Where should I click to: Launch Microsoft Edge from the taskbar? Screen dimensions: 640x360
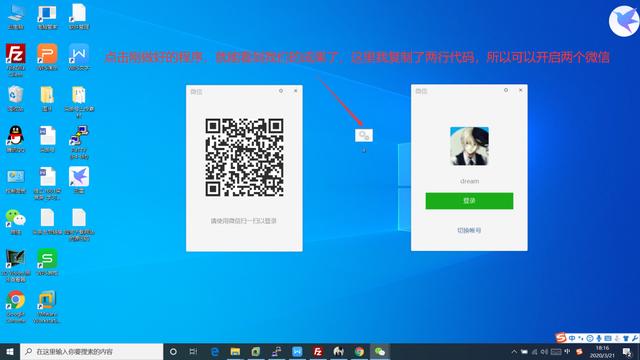pyautogui.click(x=215, y=351)
